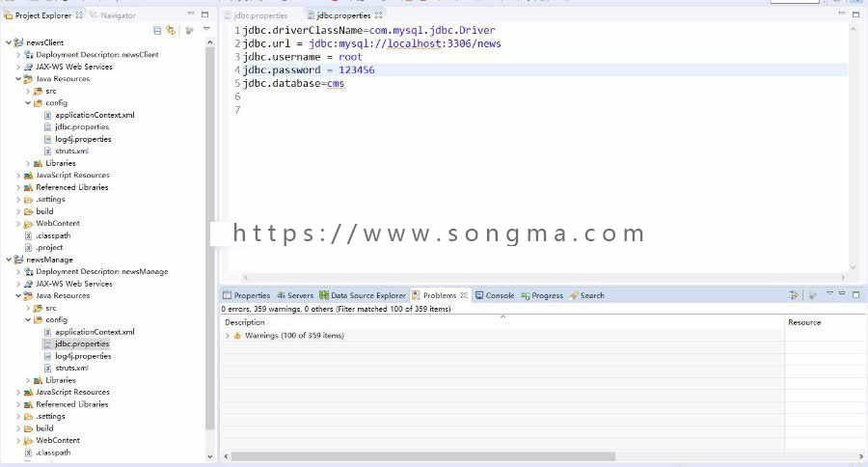The width and height of the screenshot is (868, 467).
Task: Expand Deployment Descriptor: newsClient
Action: pos(18,55)
